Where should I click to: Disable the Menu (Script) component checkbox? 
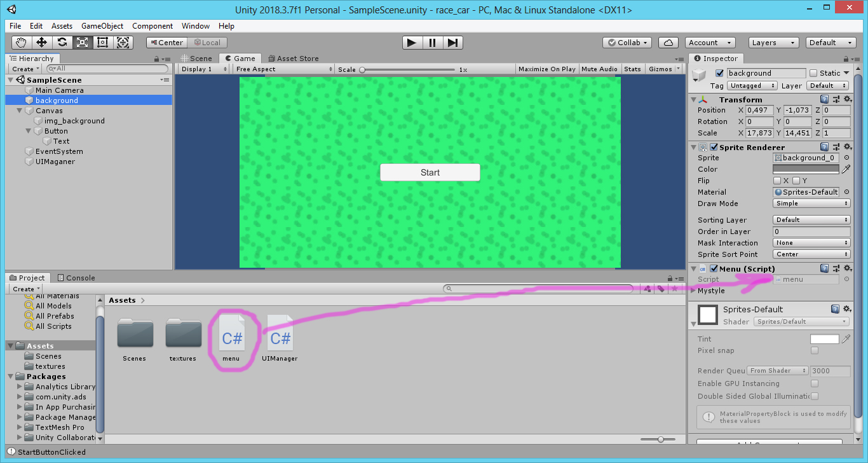point(714,268)
